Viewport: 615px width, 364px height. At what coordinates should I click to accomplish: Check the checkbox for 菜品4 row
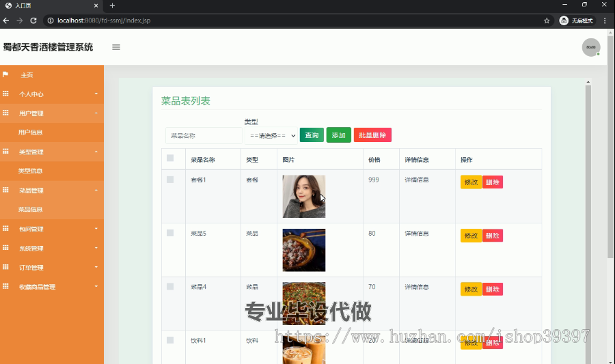[170, 286]
